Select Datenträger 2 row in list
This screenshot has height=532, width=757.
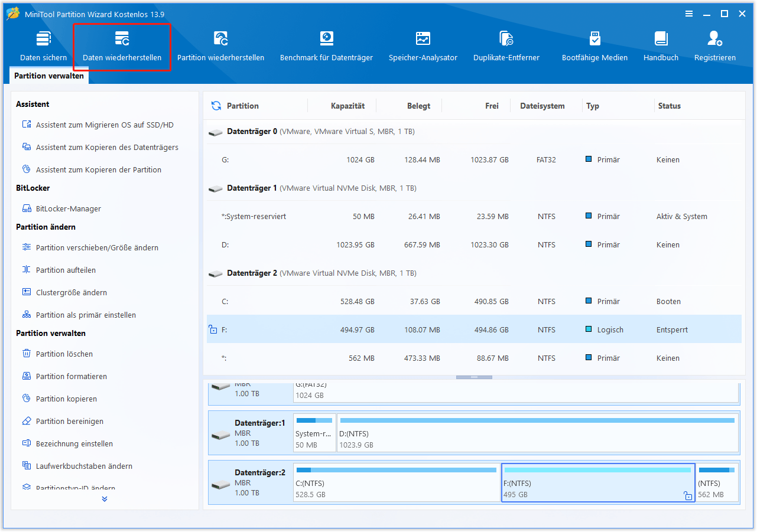click(x=473, y=273)
